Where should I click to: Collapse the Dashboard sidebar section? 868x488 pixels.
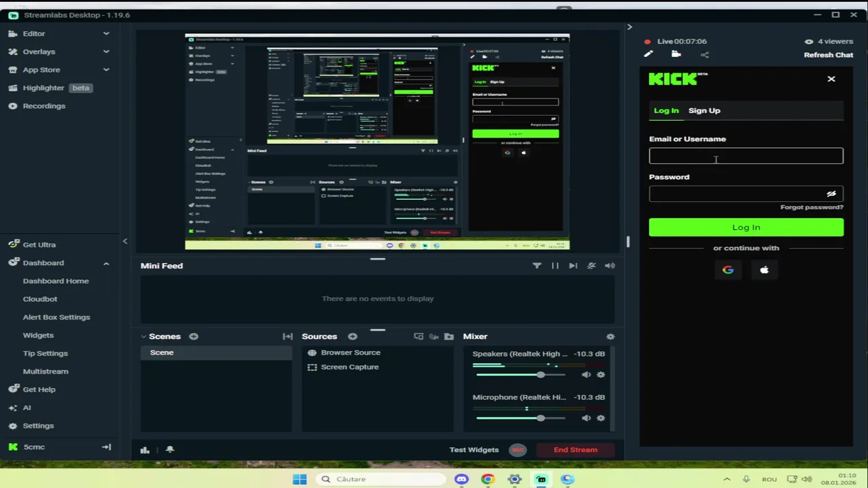tap(106, 263)
